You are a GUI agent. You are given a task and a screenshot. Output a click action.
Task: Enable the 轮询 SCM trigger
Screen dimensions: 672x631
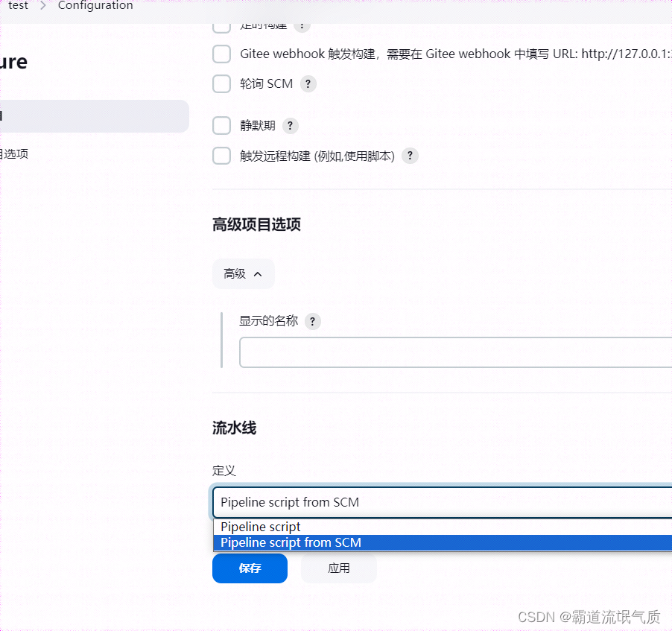221,83
